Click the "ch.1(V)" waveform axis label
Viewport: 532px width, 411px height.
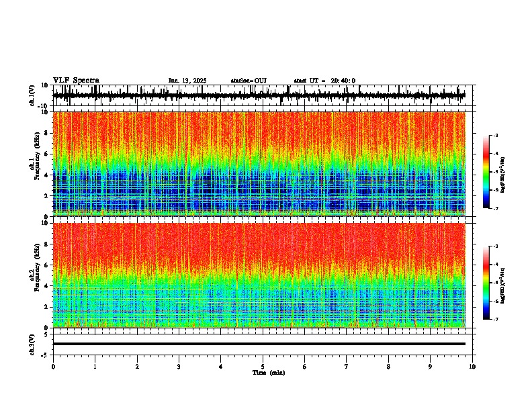[32, 95]
